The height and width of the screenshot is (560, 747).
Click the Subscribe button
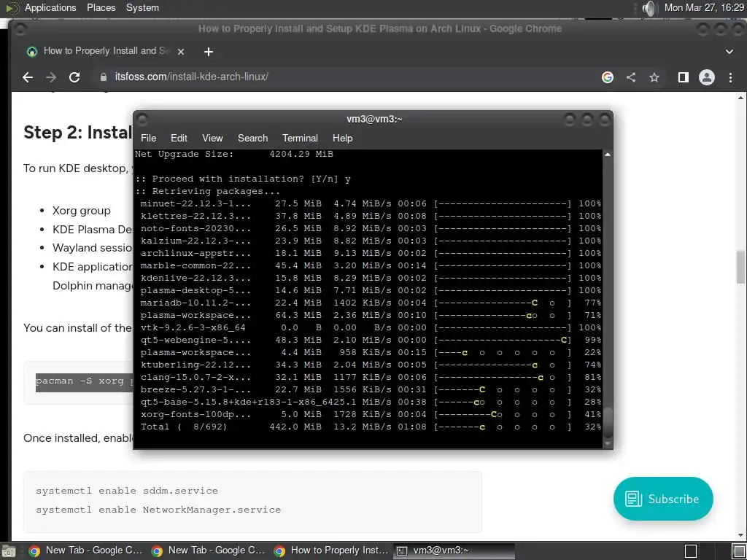[663, 499]
